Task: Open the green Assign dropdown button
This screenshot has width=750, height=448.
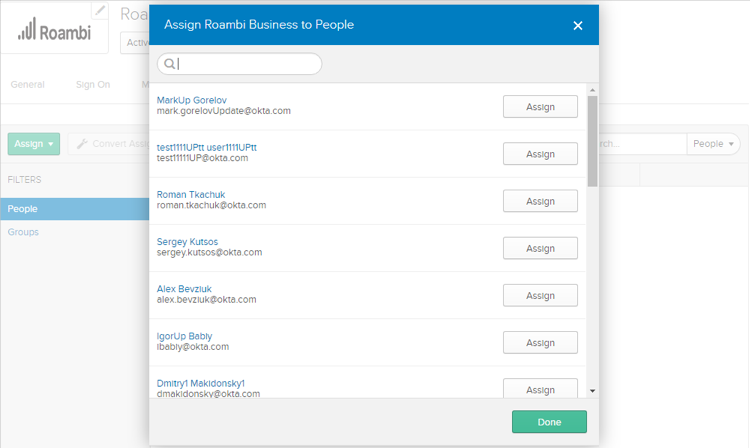Action: tap(34, 144)
